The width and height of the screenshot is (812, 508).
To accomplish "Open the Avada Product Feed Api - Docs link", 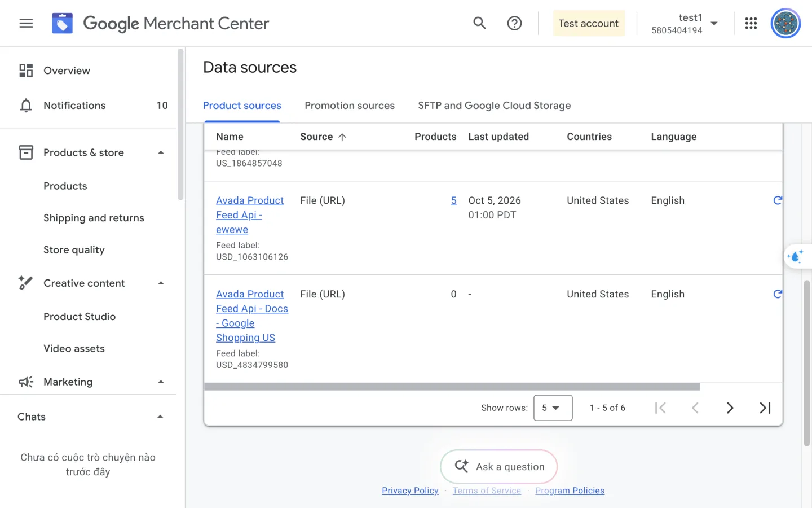I will tap(252, 316).
